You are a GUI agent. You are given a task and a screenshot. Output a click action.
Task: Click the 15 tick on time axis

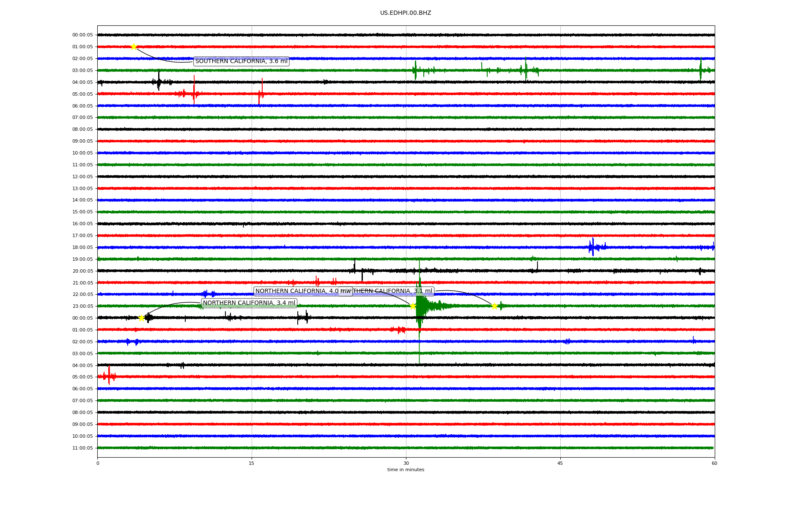point(252,463)
